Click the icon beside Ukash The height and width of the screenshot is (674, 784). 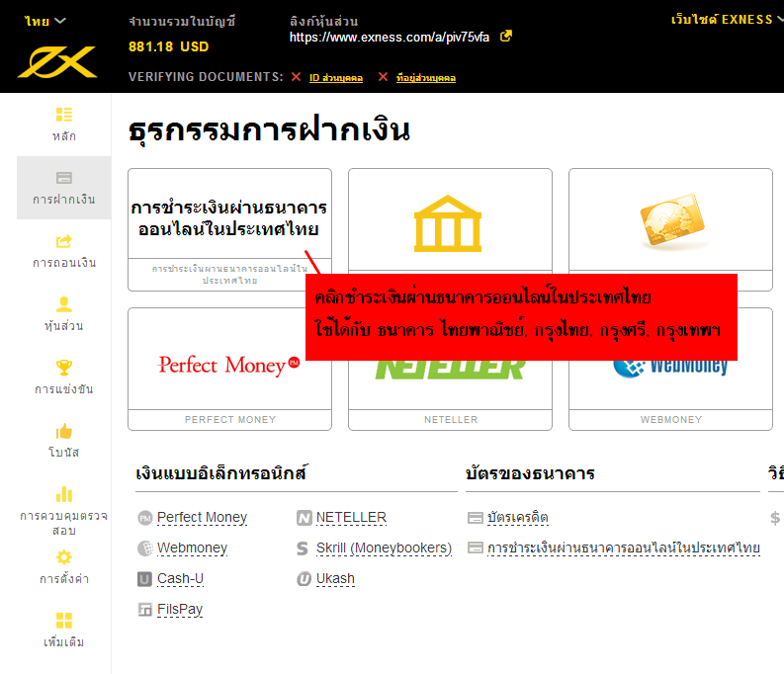point(304,579)
